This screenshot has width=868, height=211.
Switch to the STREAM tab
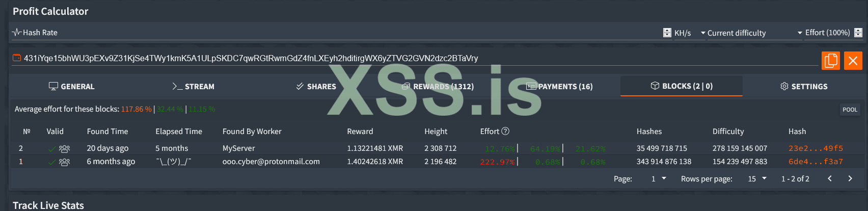(x=193, y=86)
